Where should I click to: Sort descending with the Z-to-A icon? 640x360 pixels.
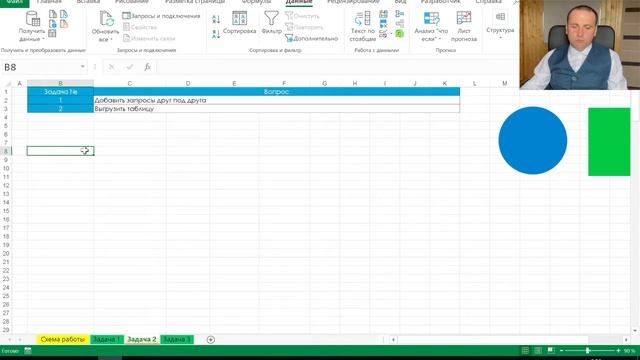[x=216, y=34]
